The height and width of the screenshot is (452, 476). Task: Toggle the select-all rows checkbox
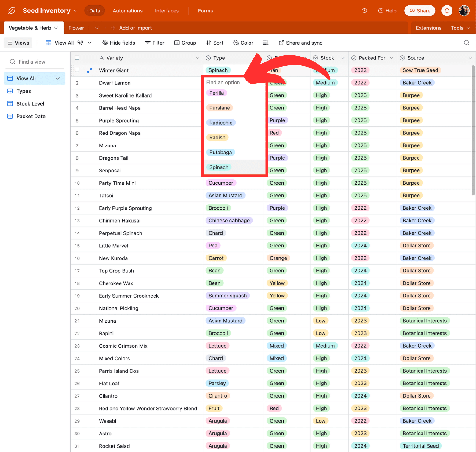[x=77, y=58]
